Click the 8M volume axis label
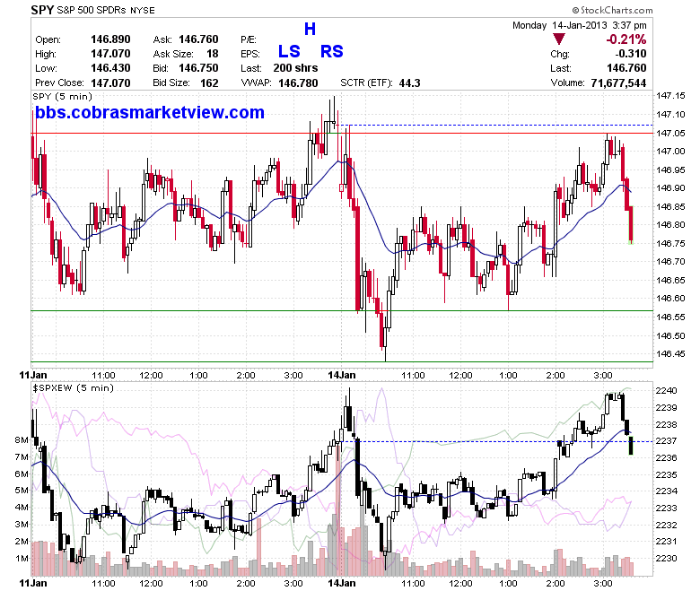 (x=22, y=439)
